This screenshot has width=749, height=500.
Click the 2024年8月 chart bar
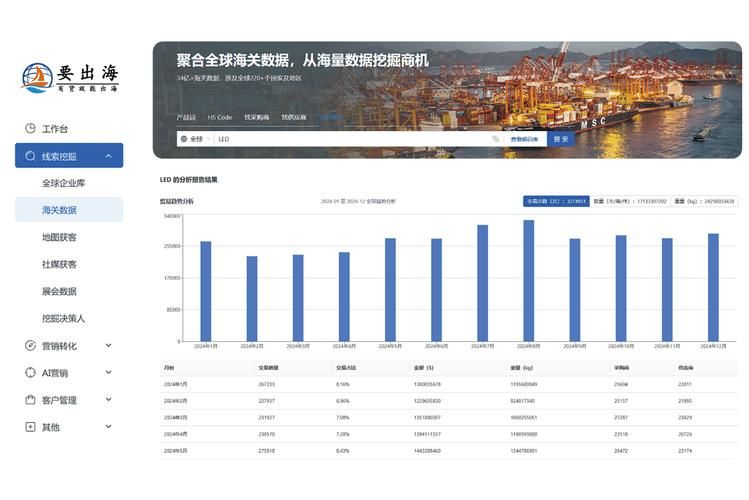pyautogui.click(x=529, y=281)
